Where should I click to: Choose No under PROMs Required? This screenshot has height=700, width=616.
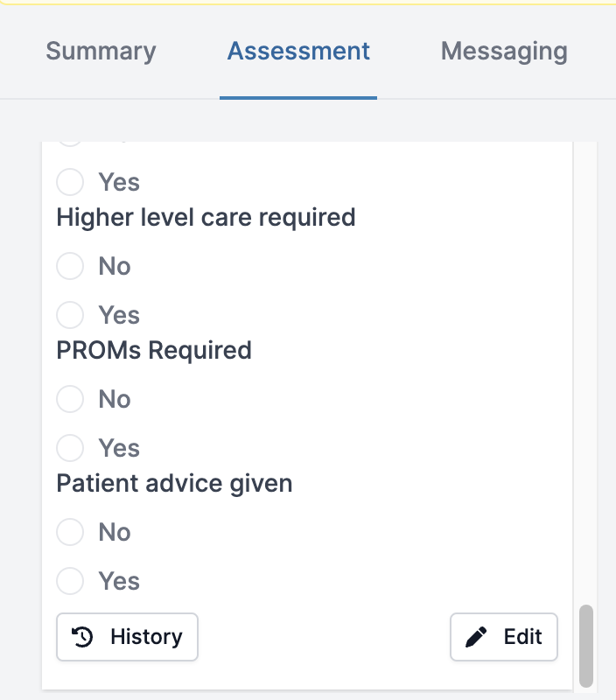[70, 399]
